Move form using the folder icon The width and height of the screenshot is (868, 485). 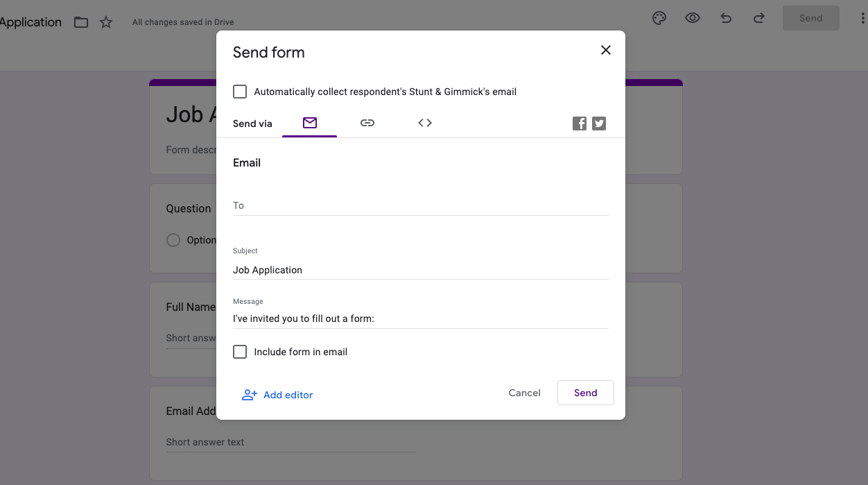click(x=81, y=22)
